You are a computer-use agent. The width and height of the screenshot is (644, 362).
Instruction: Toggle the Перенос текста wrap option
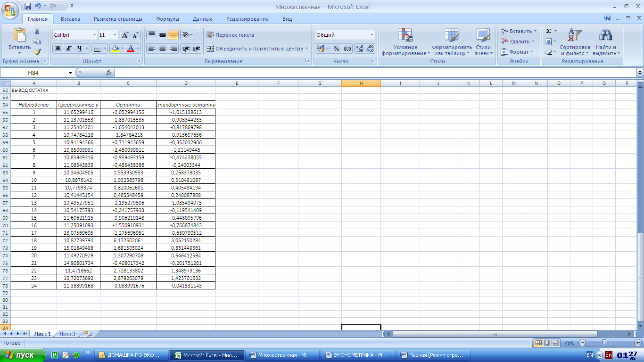click(x=230, y=35)
